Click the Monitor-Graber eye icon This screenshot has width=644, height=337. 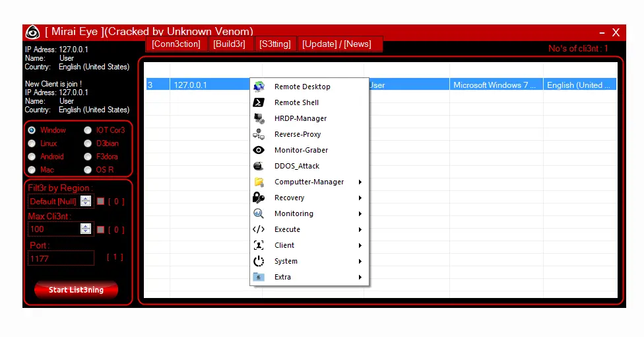click(259, 150)
